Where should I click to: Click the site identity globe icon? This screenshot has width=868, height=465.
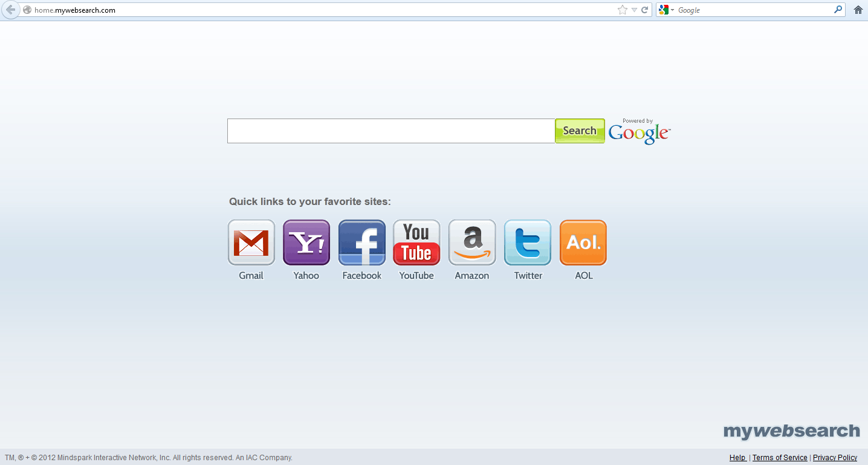[27, 10]
